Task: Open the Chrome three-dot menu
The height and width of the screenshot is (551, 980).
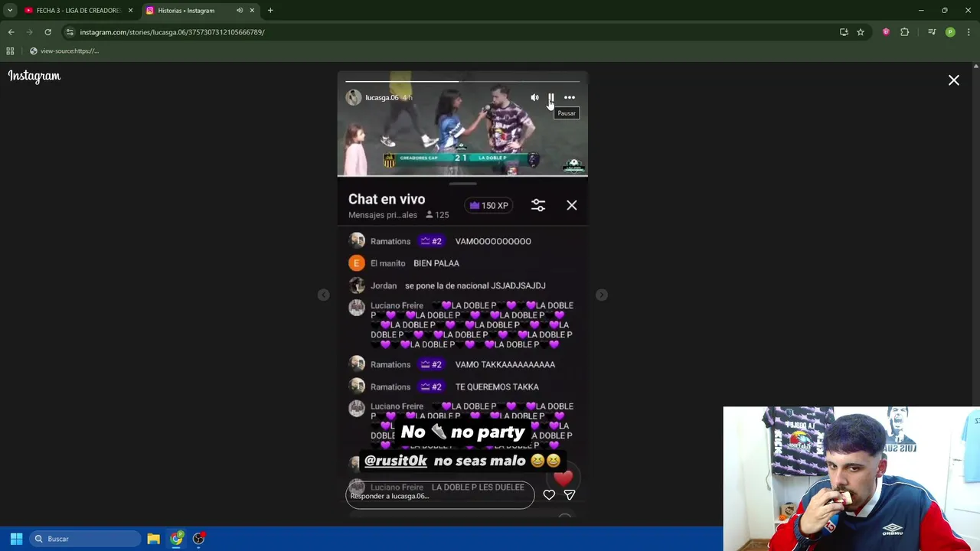Action: click(x=969, y=32)
